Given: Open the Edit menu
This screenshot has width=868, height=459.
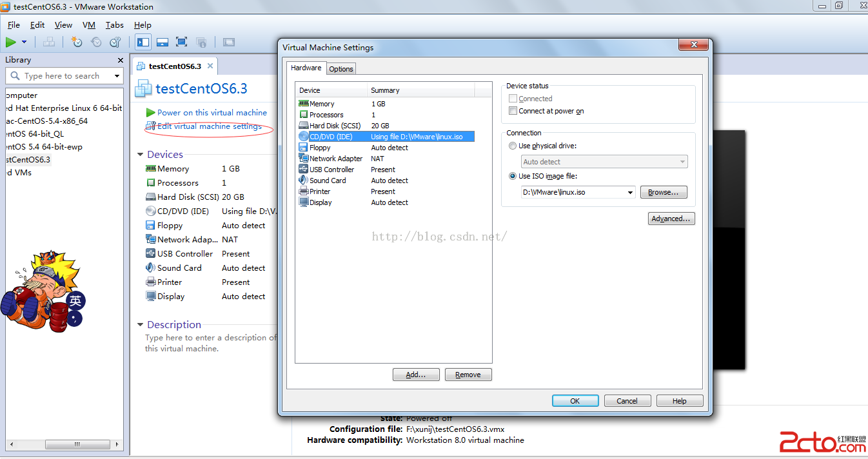Looking at the screenshot, I should (x=37, y=25).
